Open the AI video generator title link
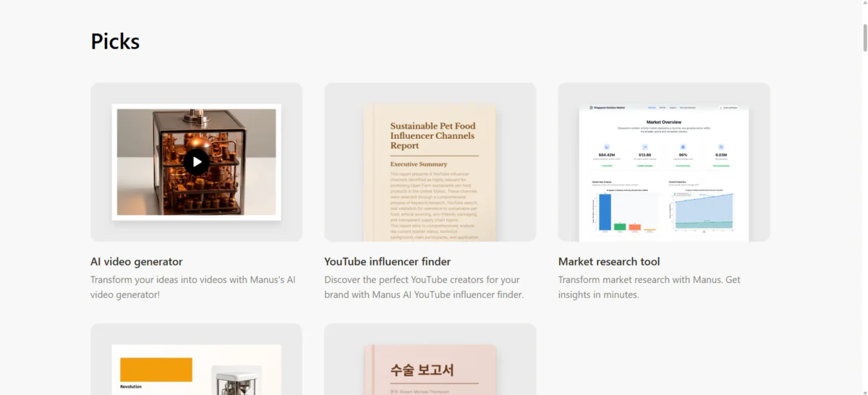Screen dimensions: 868x395 pos(136,262)
